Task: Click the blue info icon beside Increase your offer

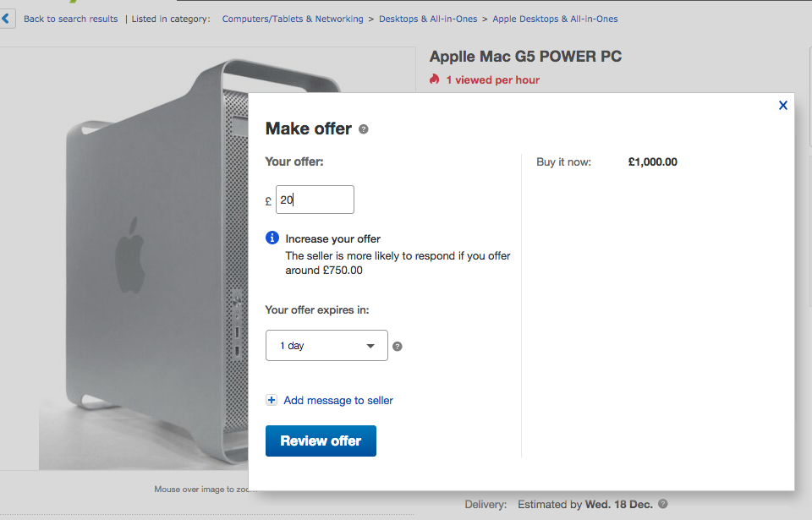Action: pos(272,238)
